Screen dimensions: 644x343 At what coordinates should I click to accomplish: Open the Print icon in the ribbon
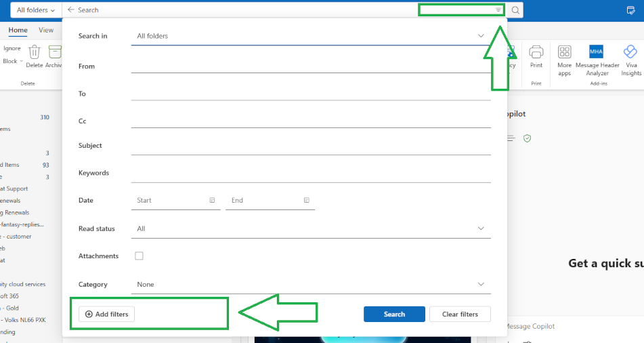(x=536, y=53)
